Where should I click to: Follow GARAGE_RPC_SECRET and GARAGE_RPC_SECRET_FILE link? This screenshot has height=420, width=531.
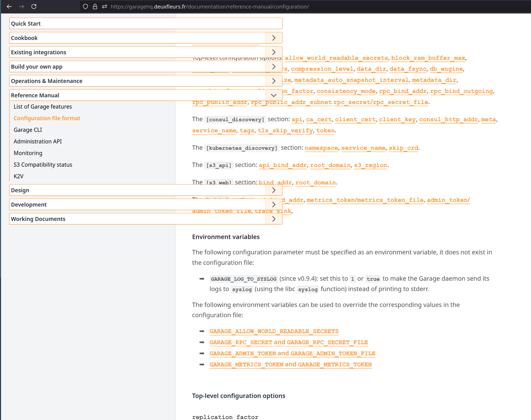tap(289, 342)
